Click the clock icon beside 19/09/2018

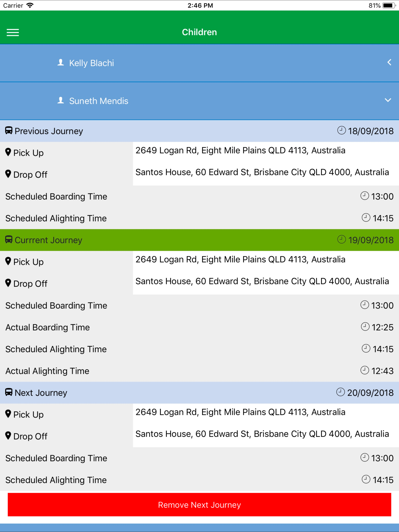342,239
